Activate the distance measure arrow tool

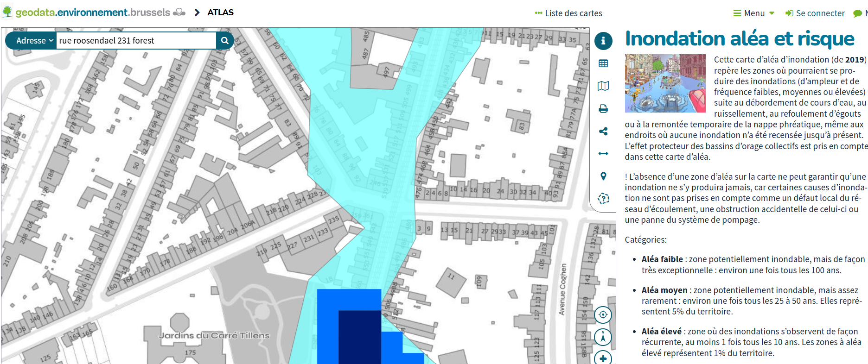[603, 154]
